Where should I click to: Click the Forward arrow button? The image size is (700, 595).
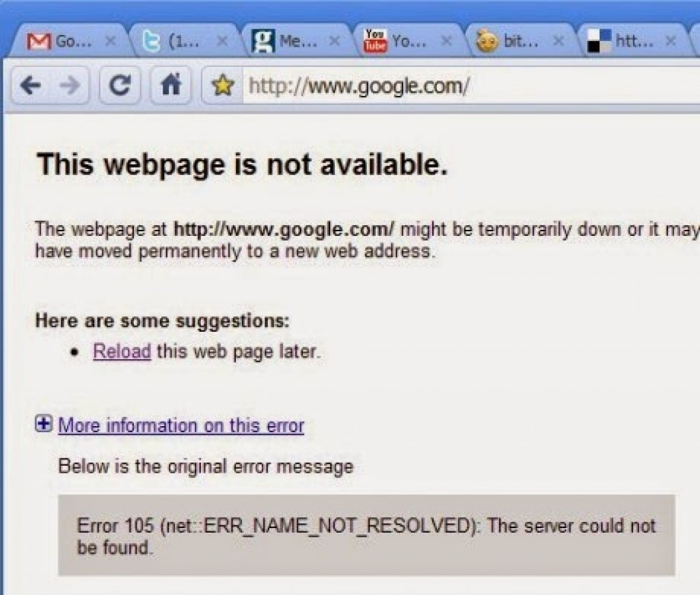tap(69, 85)
